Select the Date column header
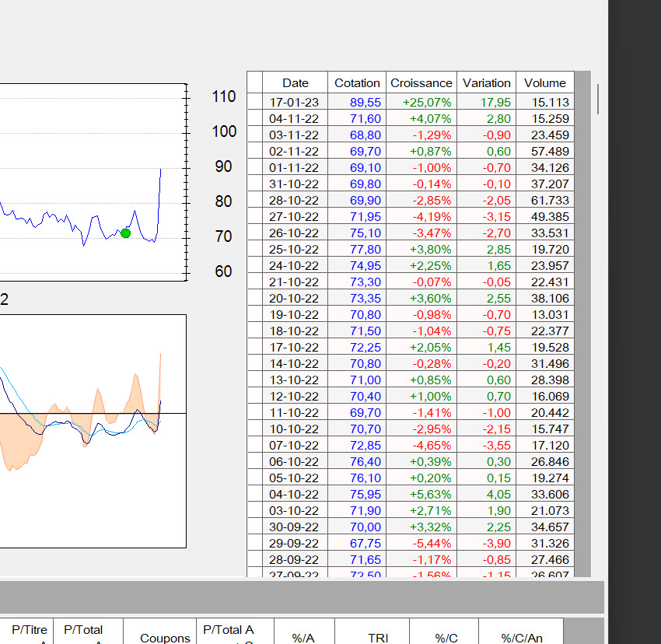Viewport: 661px width, 644px height. coord(295,82)
